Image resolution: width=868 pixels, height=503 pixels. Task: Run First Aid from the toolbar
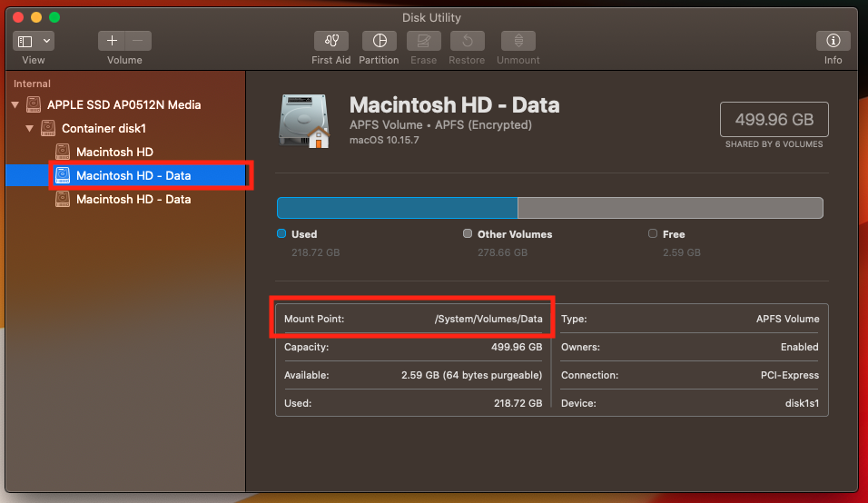[331, 41]
